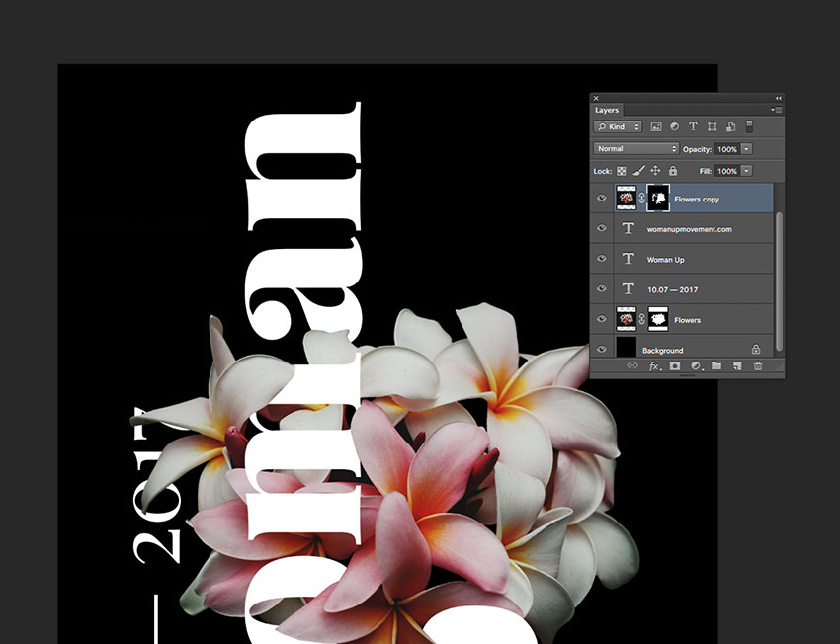Collapse the Layers panel to icons
Screen dimensions: 840x644
(778, 98)
